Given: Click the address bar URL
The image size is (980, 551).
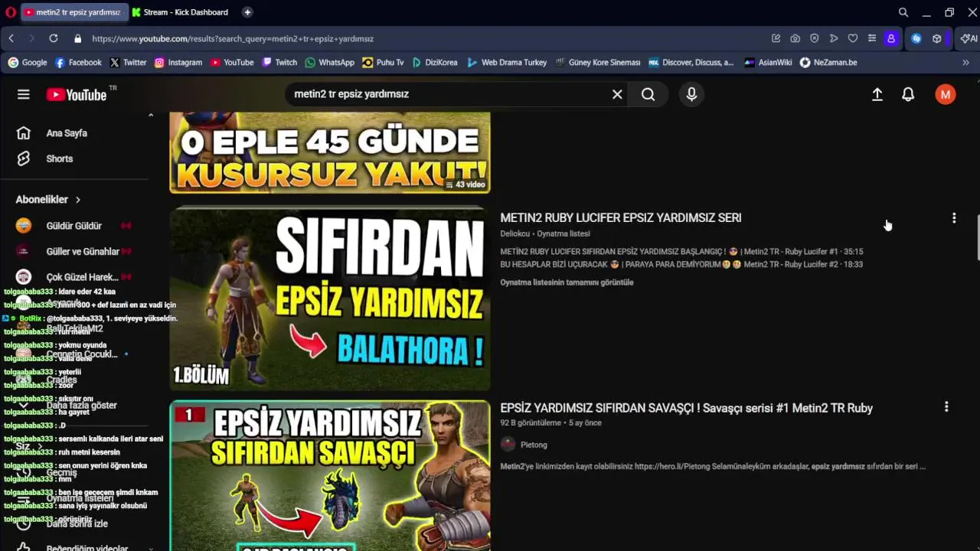Looking at the screenshot, I should click(x=233, y=38).
